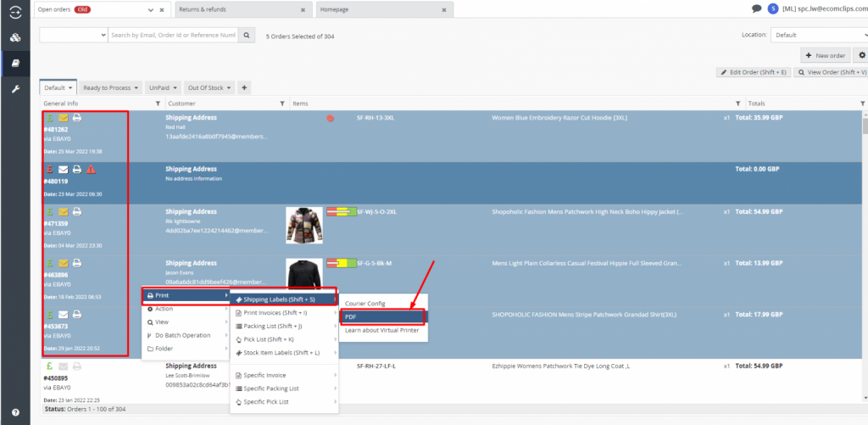Click the paid pound icon on order #481262
This screenshot has width=868, height=425.
(50, 118)
